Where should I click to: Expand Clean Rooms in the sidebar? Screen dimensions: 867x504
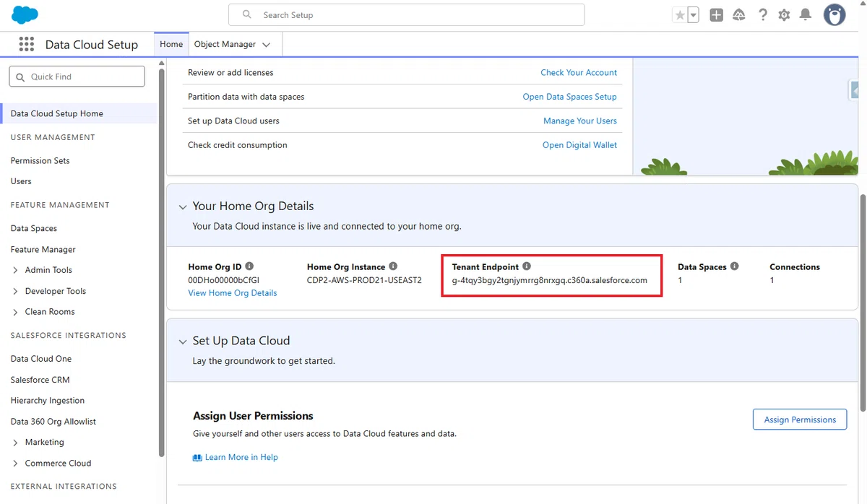pyautogui.click(x=16, y=312)
